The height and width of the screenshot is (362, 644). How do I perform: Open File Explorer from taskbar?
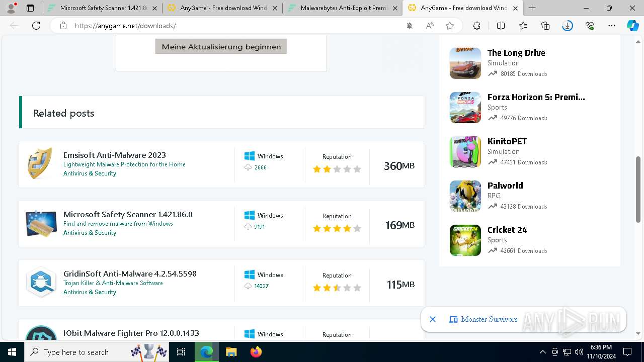[231, 352]
